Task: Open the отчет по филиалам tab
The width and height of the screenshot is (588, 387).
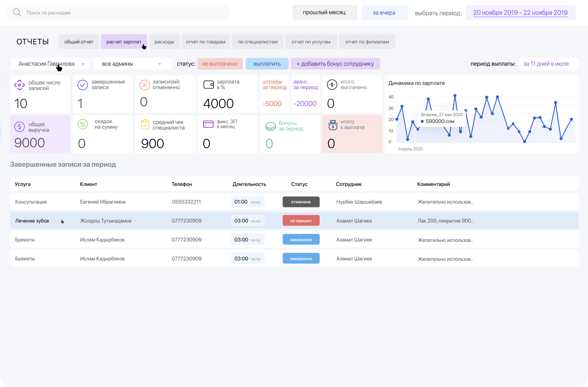Action: pyautogui.click(x=367, y=42)
